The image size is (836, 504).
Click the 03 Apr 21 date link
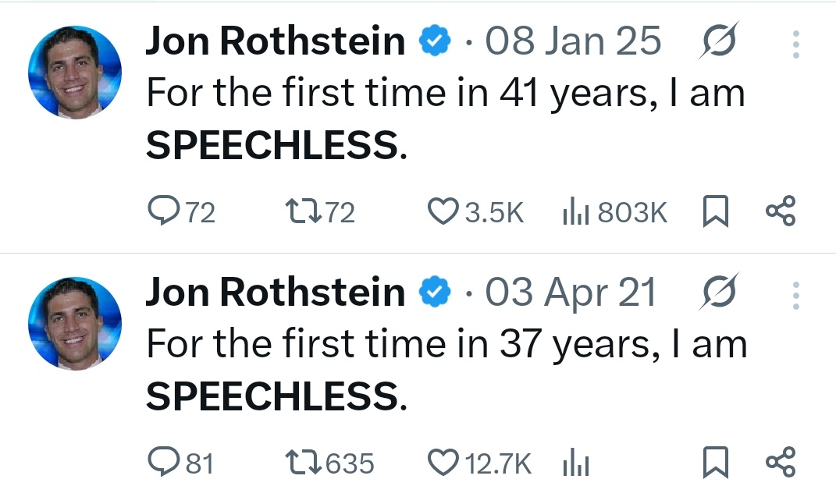(571, 293)
